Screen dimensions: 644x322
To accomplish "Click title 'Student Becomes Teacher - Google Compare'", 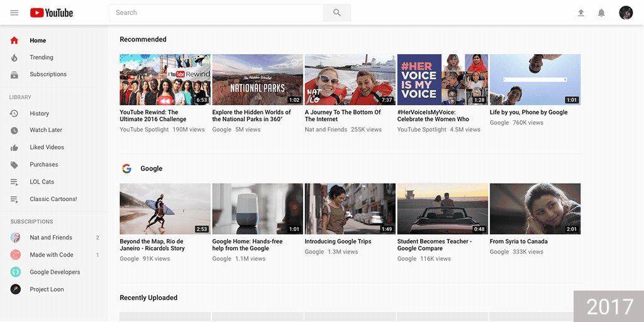I will 435,245.
